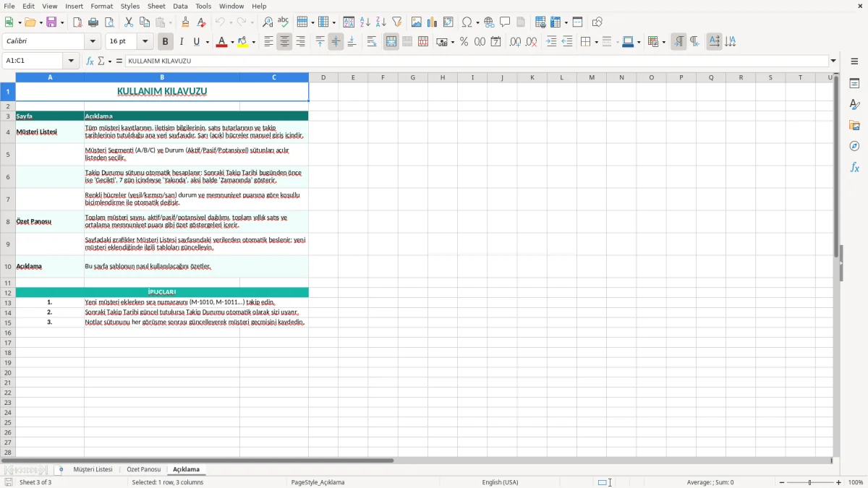The height and width of the screenshot is (488, 868).
Task: Toggle Underline formatting
Action: 197,42
